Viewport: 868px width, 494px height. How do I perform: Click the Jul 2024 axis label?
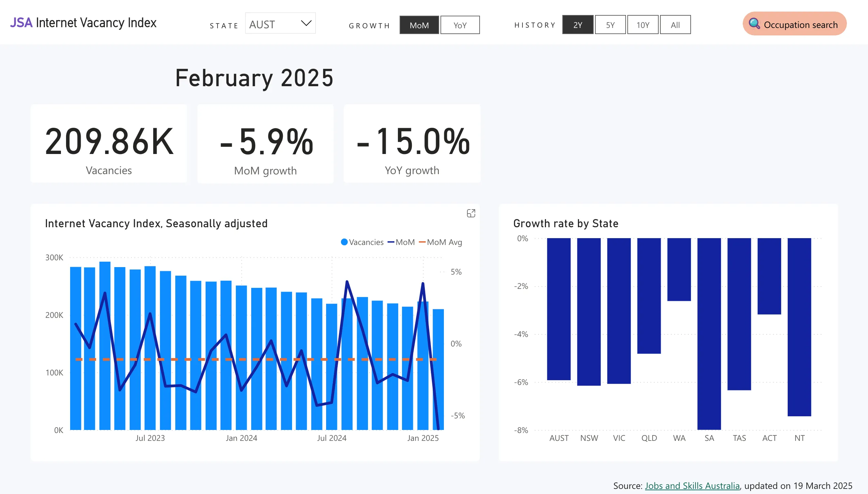pos(332,438)
